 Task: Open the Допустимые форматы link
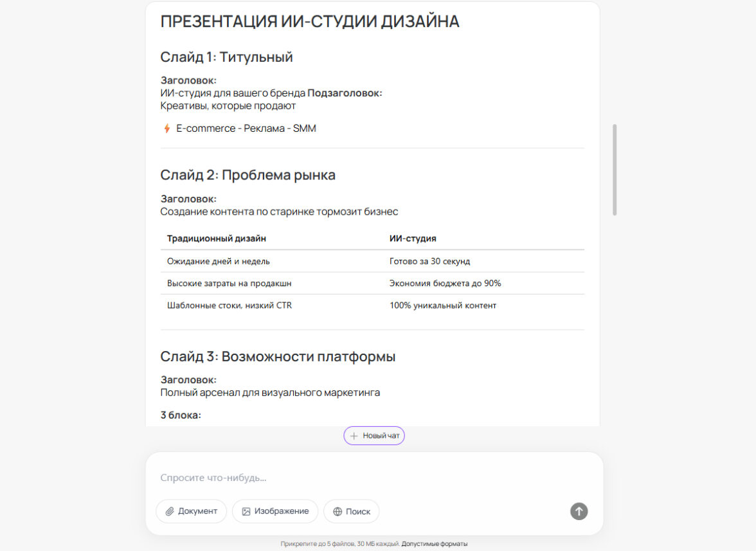[x=435, y=544]
